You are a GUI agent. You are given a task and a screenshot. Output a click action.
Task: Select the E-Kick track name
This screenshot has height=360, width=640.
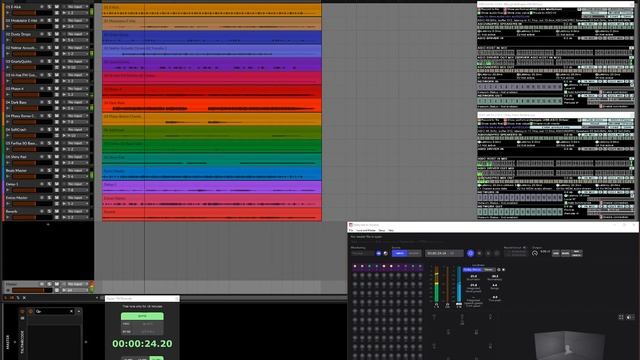tap(14, 7)
